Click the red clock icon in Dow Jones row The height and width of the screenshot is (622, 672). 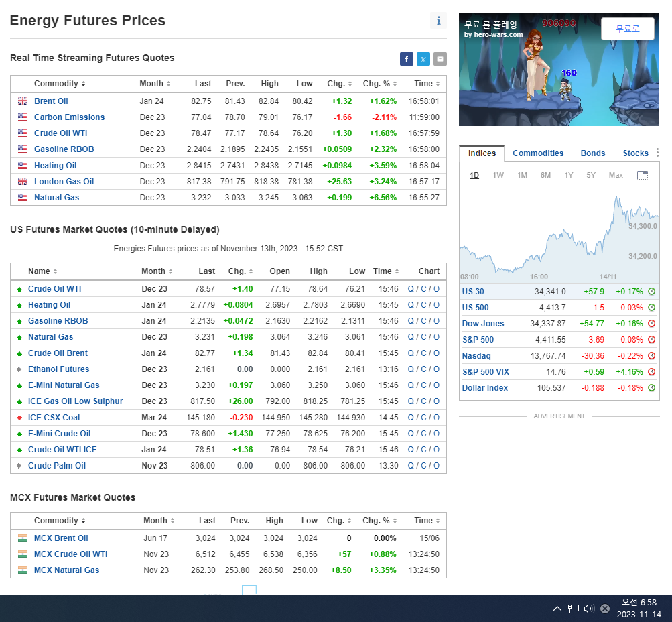651,324
